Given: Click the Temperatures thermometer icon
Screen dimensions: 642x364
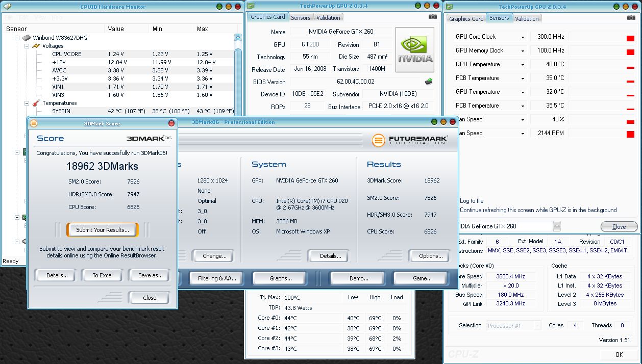Looking at the screenshot, I should click(36, 103).
